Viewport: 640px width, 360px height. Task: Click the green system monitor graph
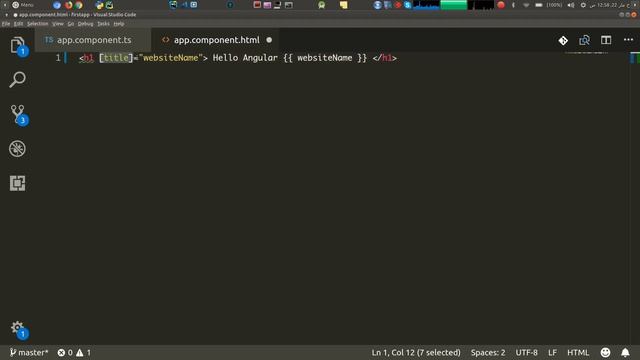pyautogui.click(x=453, y=5)
